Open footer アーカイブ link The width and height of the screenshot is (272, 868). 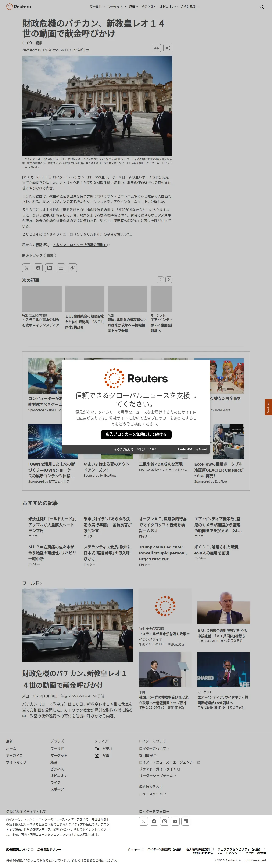point(15,756)
